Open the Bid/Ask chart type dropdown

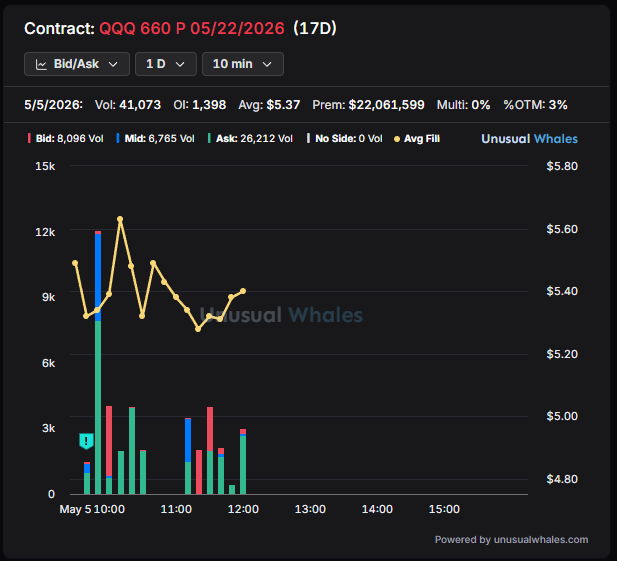point(77,64)
